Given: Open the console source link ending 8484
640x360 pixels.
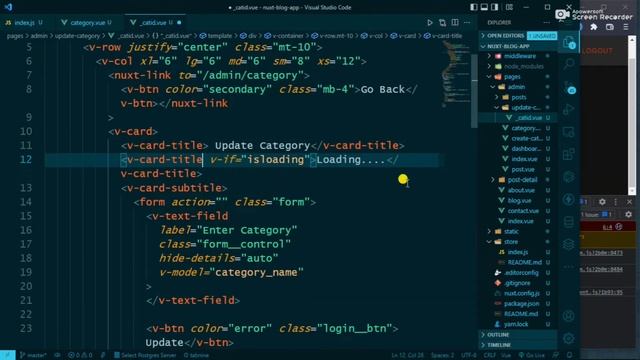Looking at the screenshot, I should pos(602,269).
